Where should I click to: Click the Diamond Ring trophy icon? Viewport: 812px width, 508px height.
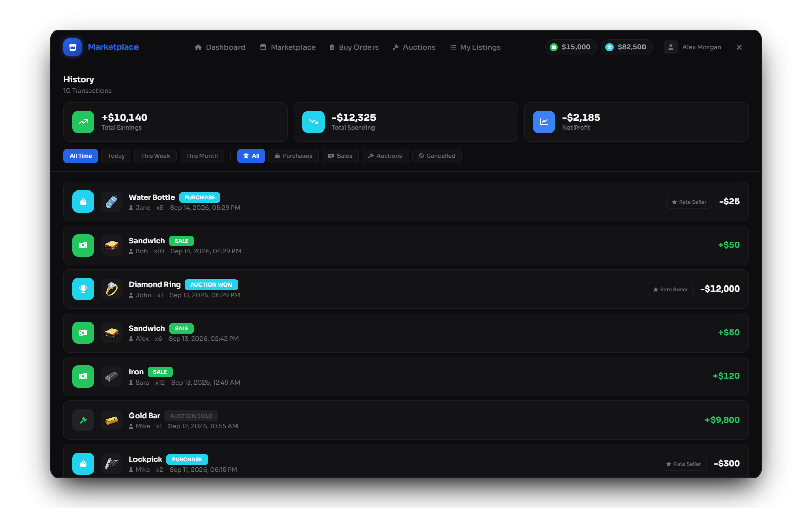[x=83, y=289]
